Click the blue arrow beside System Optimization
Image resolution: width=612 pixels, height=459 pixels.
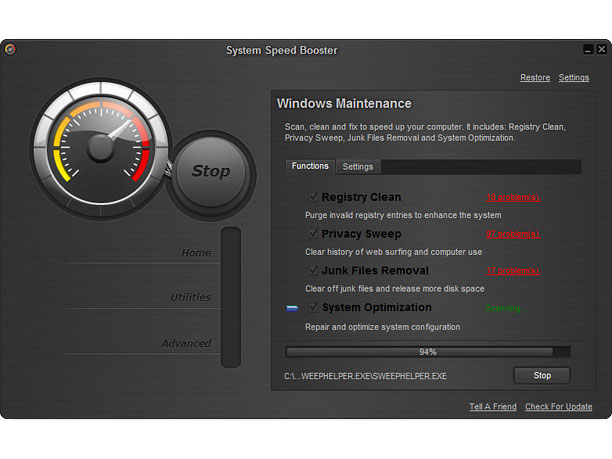(292, 308)
